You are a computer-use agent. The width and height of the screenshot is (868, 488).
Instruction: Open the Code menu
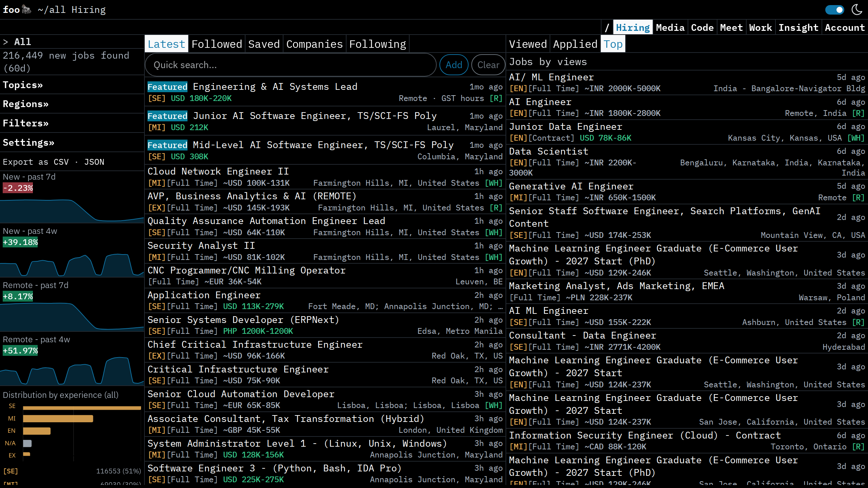[x=702, y=27]
